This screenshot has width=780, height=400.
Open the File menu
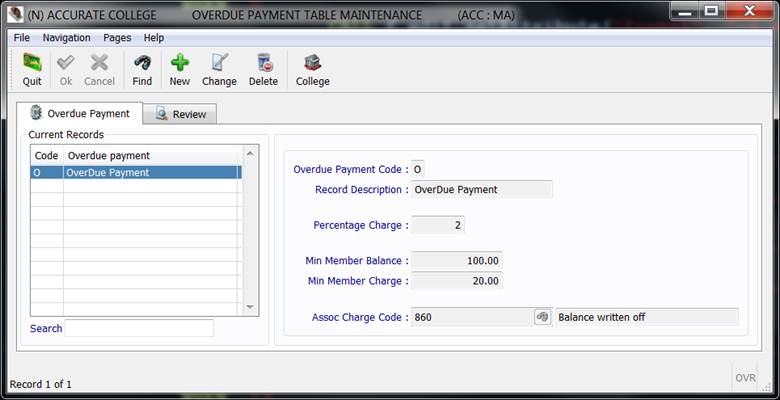pos(21,37)
